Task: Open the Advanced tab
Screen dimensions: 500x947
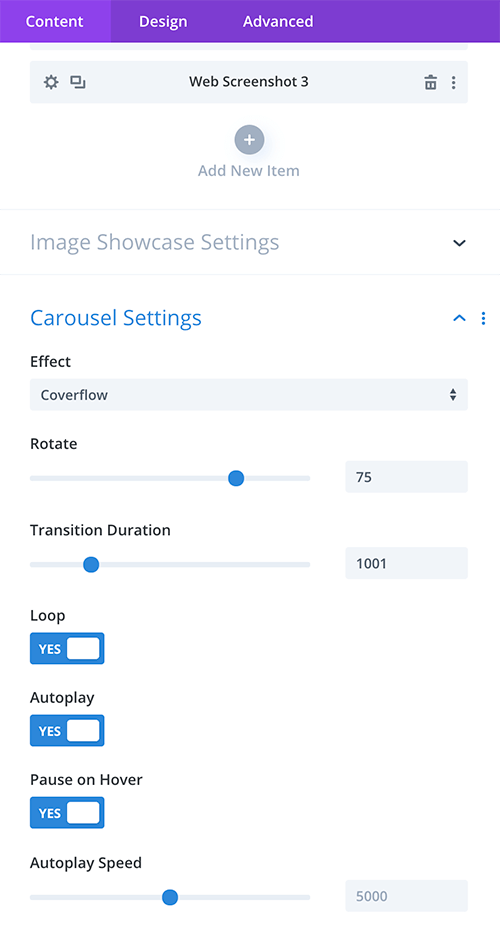Action: click(x=278, y=21)
